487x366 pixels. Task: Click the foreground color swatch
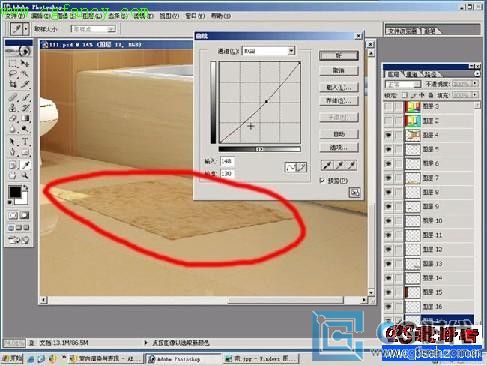pos(15,192)
